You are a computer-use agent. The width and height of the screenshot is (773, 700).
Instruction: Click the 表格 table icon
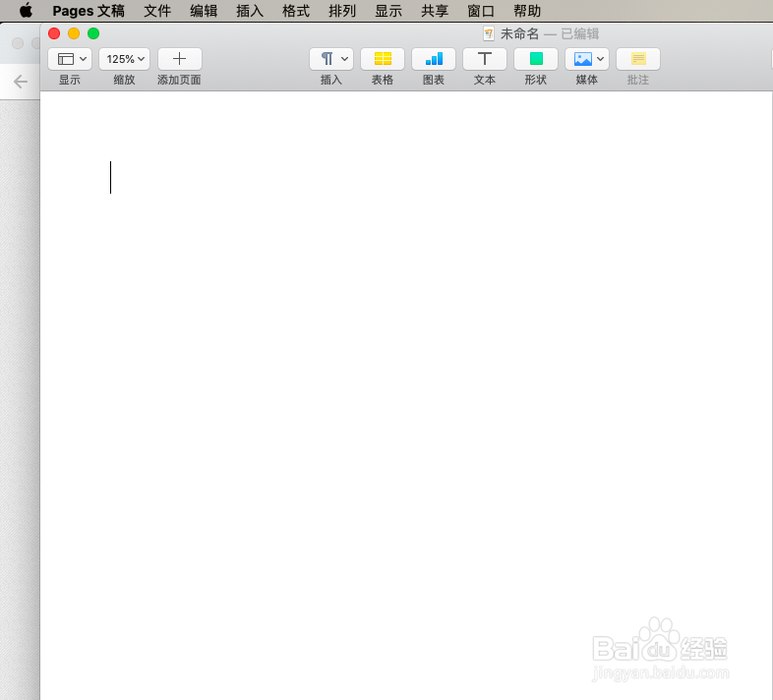point(383,59)
